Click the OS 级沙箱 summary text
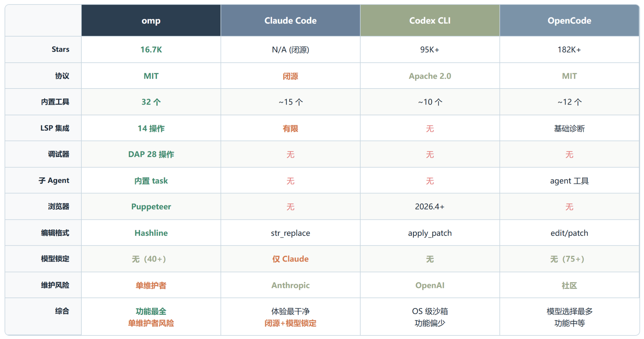The height and width of the screenshot is (339, 644). 430,311
